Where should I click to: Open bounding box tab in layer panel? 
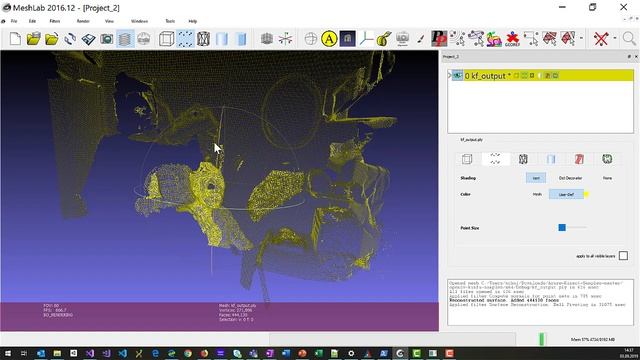click(x=467, y=159)
